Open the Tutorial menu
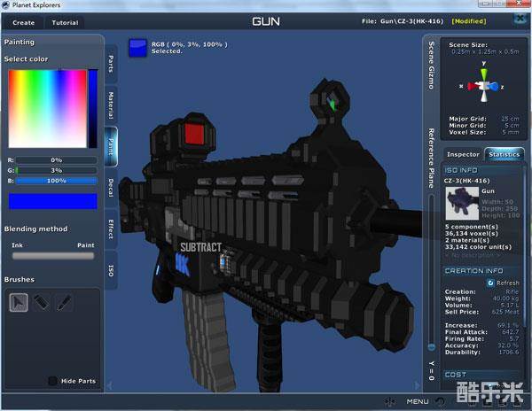 point(65,22)
